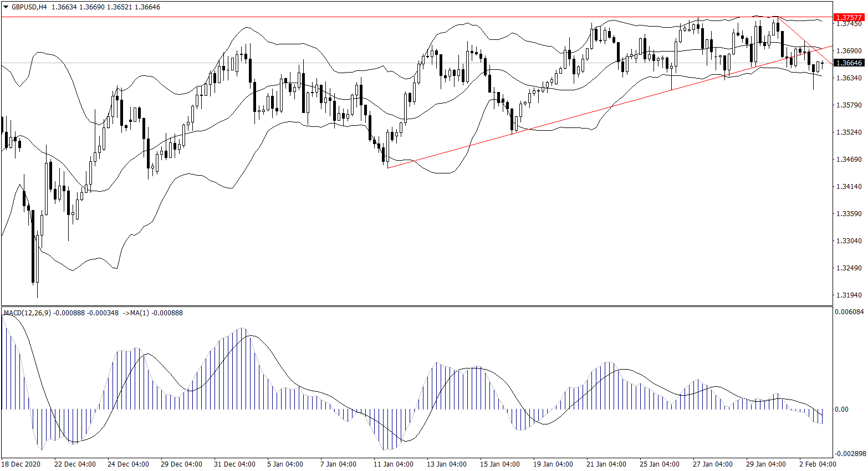This screenshot has width=868, height=471.
Task: Click the 1.31940 price axis label
Action: 849,295
